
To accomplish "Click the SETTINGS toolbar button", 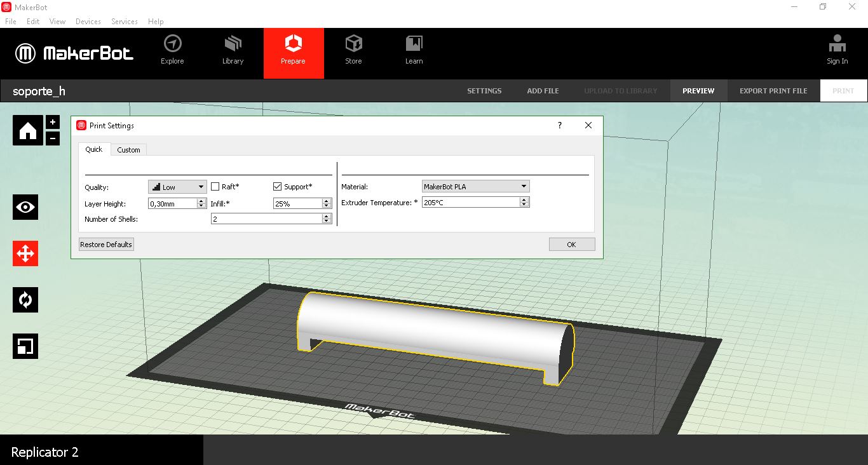I will point(484,91).
